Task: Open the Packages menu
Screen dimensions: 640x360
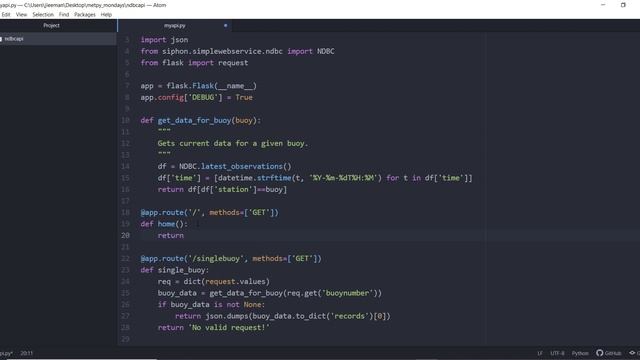Action: [84, 14]
